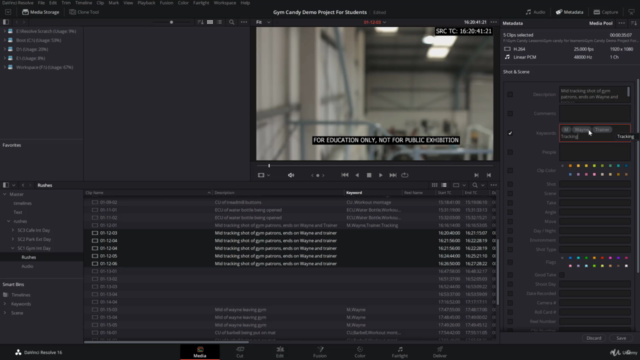Click the viewer jog scrubber playhead
The height and width of the screenshot is (360, 640).
tap(269, 166)
